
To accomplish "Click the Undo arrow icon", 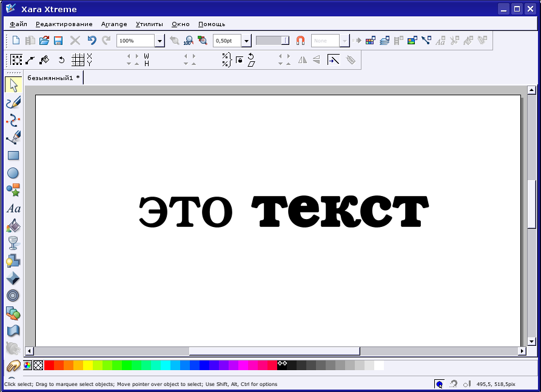I will coord(92,41).
